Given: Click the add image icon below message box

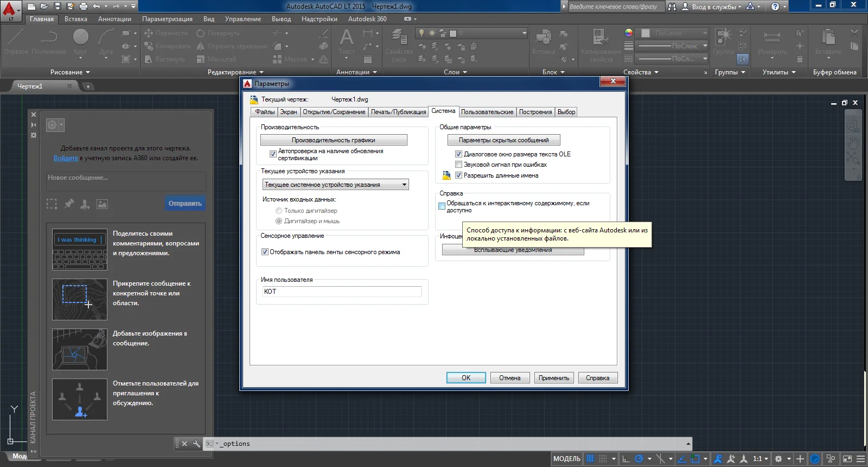Looking at the screenshot, I should click(x=102, y=204).
